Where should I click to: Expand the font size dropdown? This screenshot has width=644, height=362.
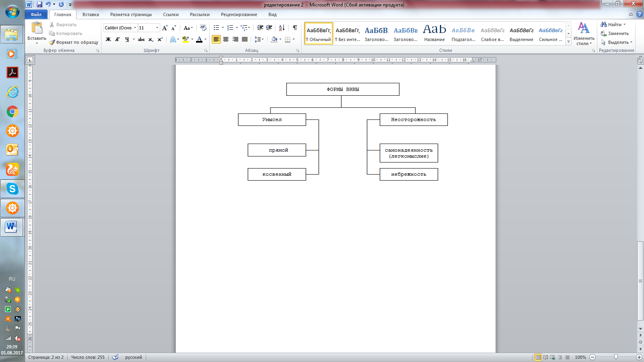(157, 28)
